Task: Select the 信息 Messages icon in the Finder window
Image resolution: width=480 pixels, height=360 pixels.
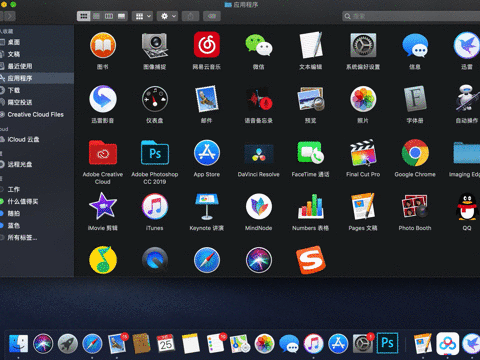Action: point(415,45)
